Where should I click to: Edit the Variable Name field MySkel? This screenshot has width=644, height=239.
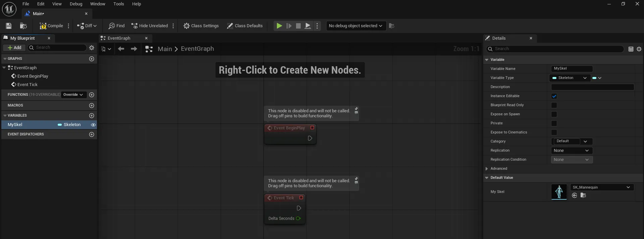pos(572,69)
